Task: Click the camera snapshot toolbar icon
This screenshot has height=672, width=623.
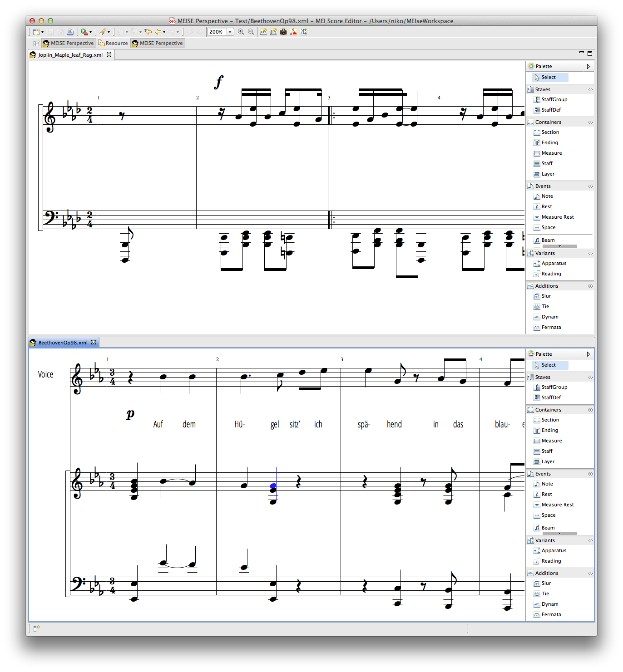Action: 283,32
